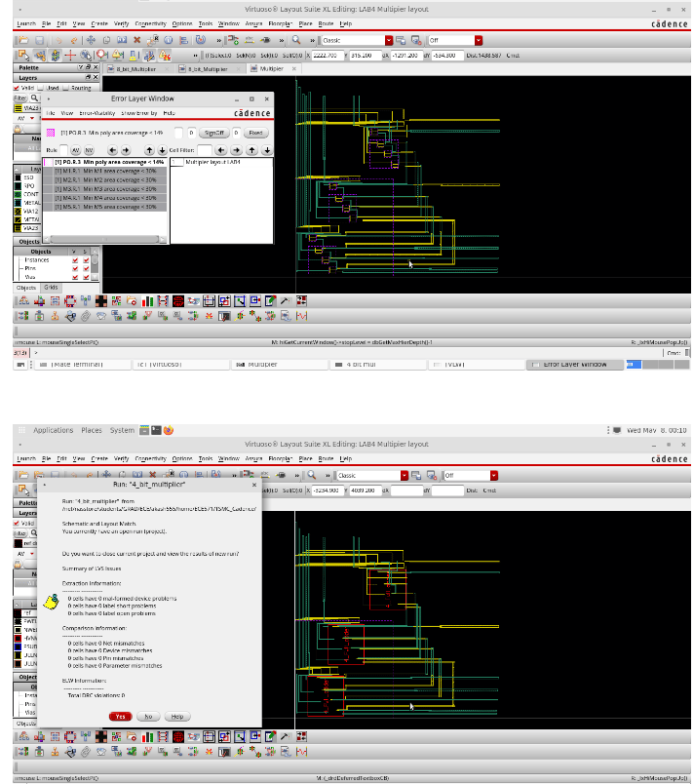Viewport: 694px width, 784px height.
Task: Click the SignOff button in Error Layer Window
Action: pyautogui.click(x=213, y=133)
